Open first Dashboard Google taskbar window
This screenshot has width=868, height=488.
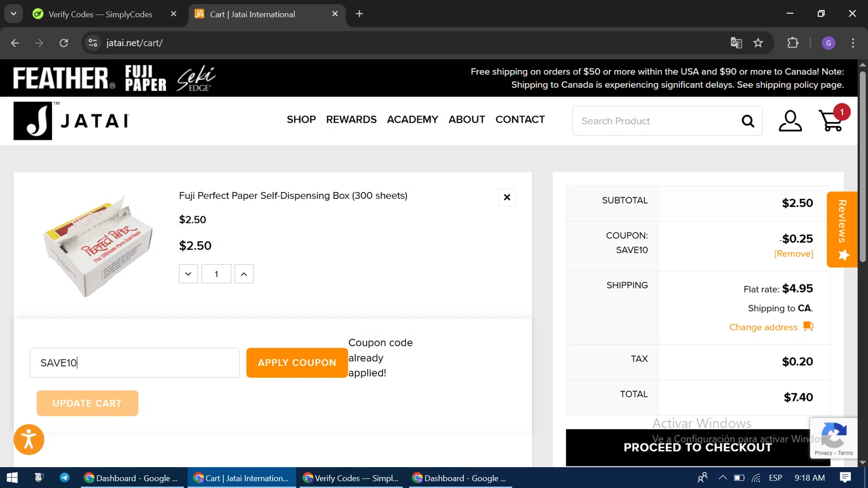point(133,478)
